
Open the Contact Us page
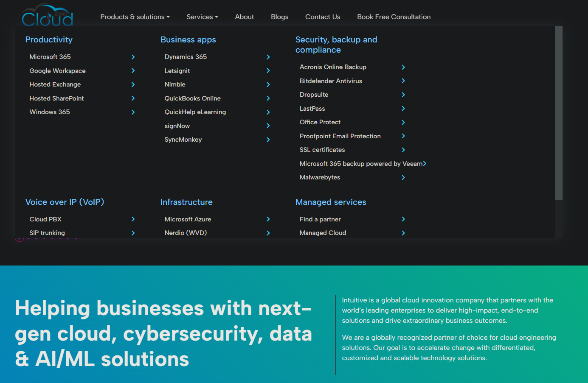[323, 17]
